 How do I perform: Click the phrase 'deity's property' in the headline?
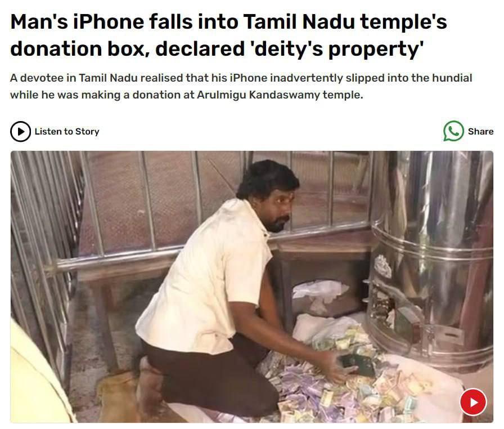pos(337,49)
